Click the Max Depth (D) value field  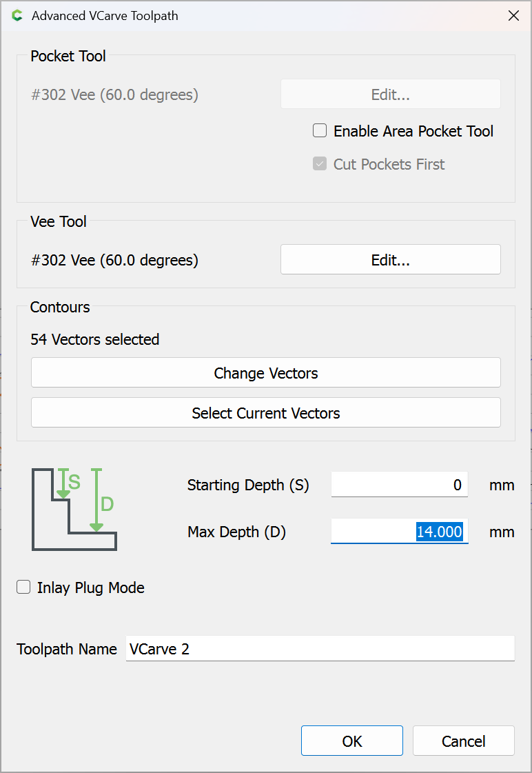pos(400,532)
